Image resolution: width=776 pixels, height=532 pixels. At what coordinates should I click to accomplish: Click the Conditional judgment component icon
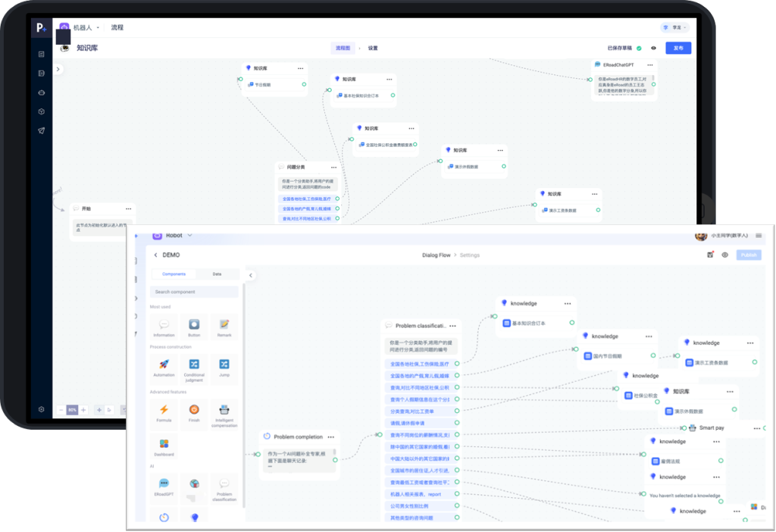click(x=194, y=365)
